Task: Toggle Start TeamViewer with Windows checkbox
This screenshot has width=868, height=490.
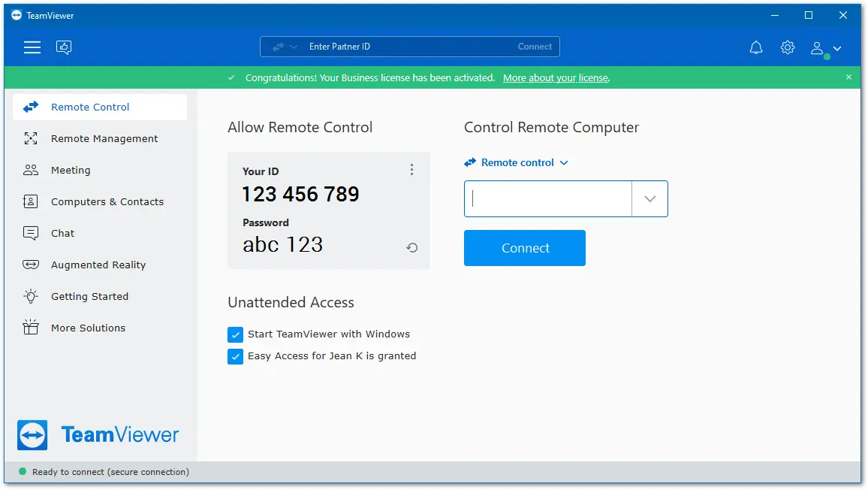Action: pos(235,334)
